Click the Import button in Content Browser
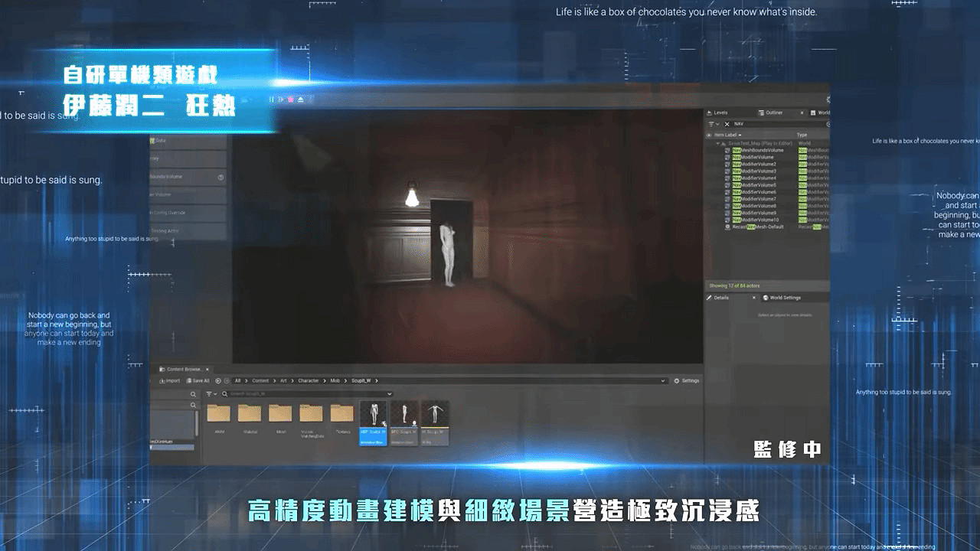980x551 pixels. (170, 380)
